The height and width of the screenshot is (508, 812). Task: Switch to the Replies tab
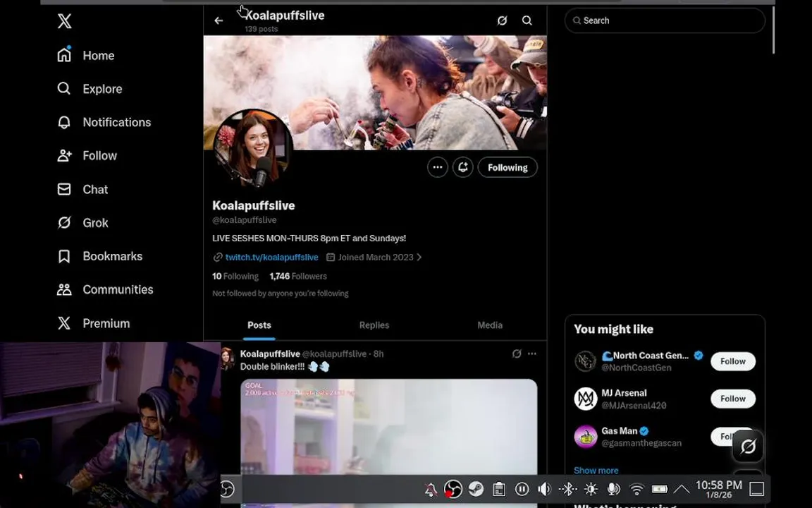tap(374, 325)
